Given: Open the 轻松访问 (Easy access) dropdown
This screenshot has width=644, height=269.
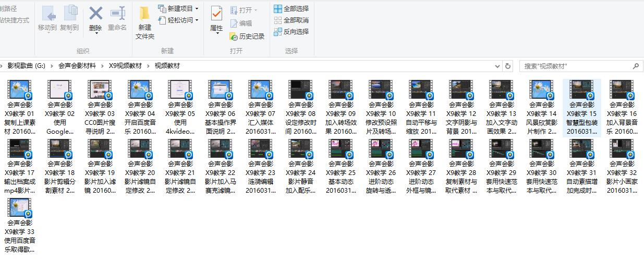Looking at the screenshot, I should coord(178,20).
